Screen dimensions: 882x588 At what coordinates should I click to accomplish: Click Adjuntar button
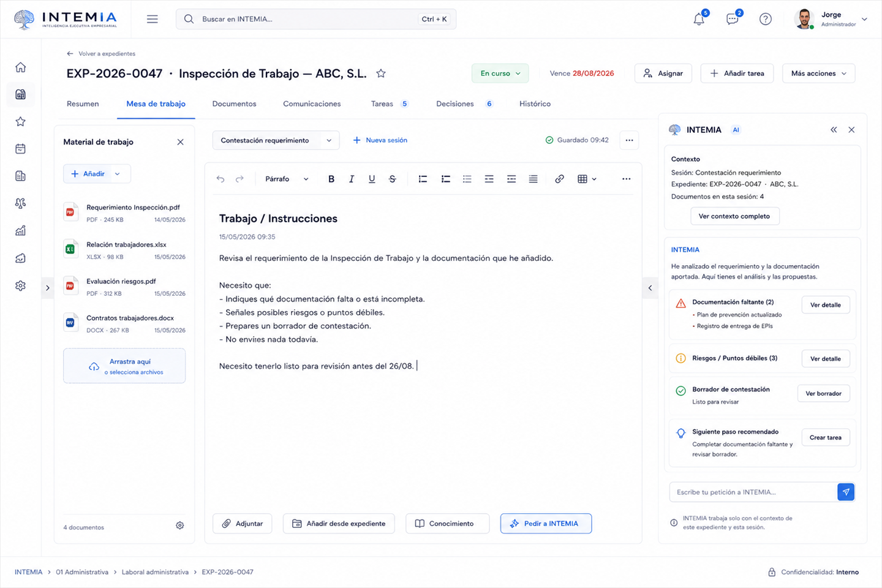(x=243, y=524)
